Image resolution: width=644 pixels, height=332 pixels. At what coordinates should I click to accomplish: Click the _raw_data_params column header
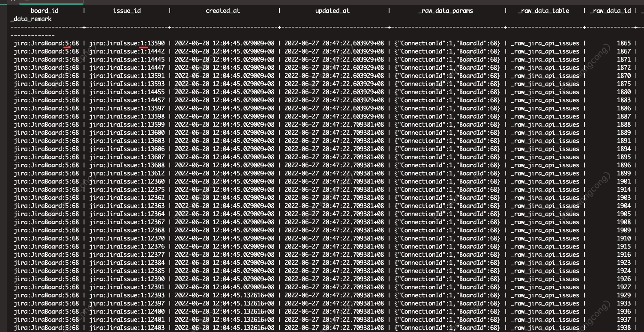[445, 11]
